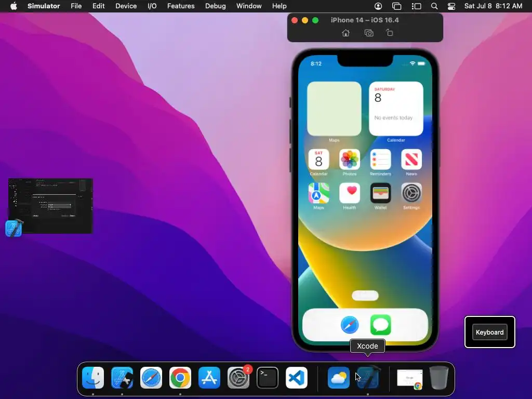Open the minimized Chrome window in Dock
This screenshot has width=532, height=399.
(410, 378)
